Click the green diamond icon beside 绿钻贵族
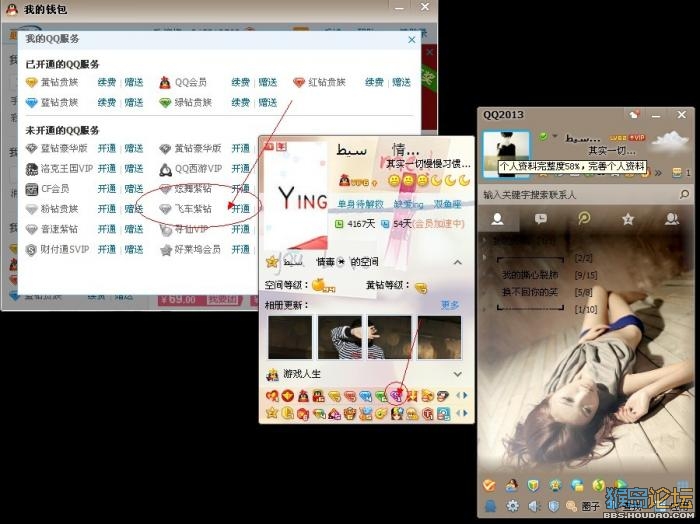 click(165, 103)
